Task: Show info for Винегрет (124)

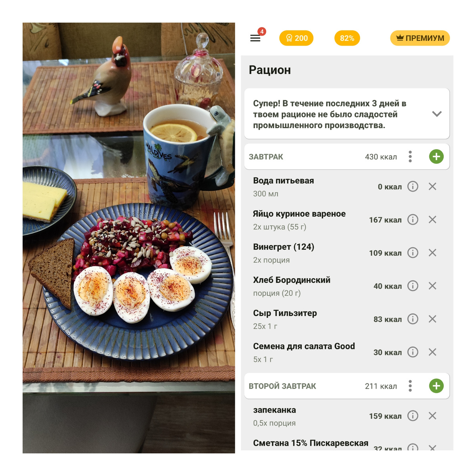Action: pyautogui.click(x=413, y=253)
